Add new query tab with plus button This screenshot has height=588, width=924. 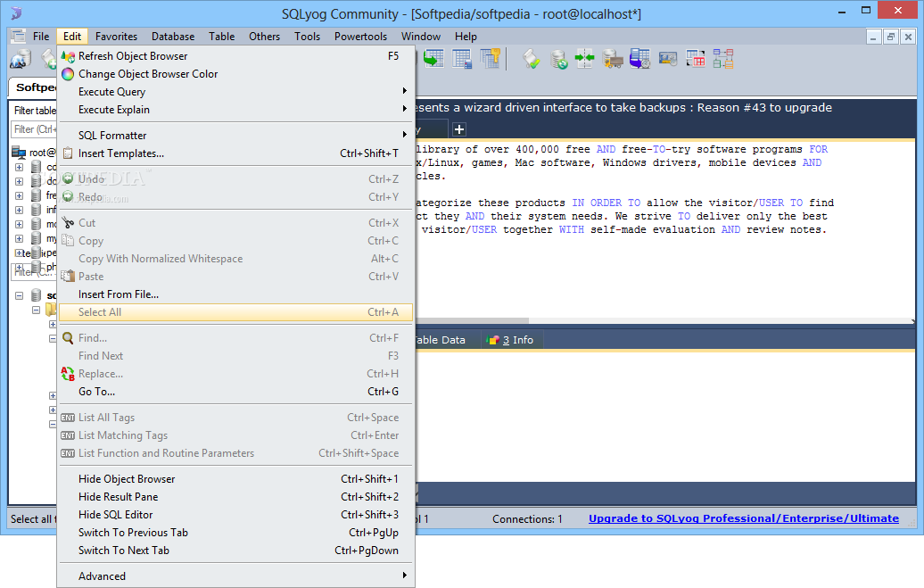(459, 129)
